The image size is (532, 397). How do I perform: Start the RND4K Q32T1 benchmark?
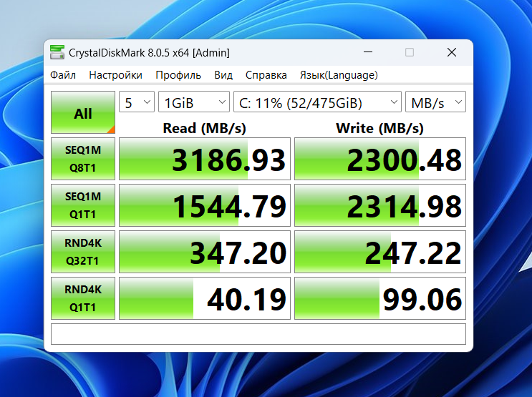point(83,252)
